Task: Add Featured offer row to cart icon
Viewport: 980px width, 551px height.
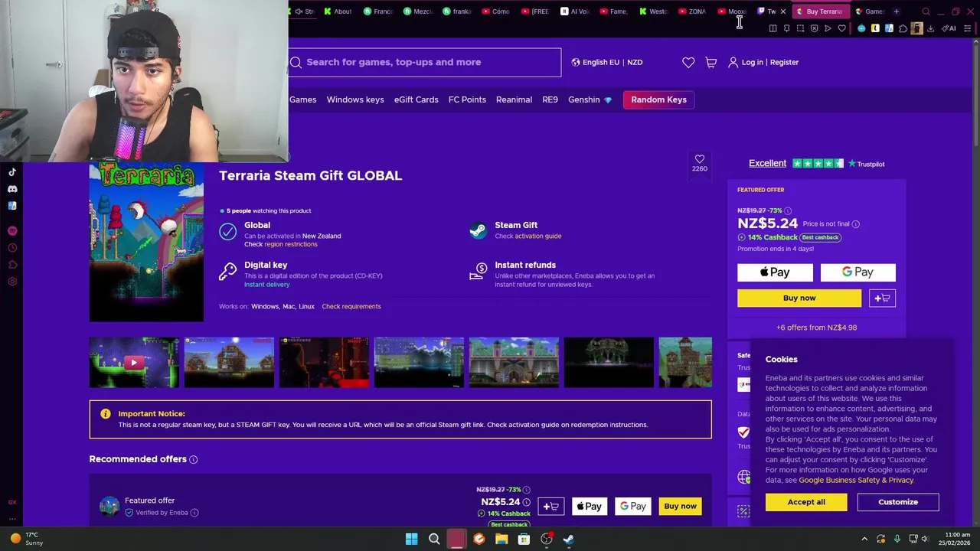Action: [x=550, y=506]
